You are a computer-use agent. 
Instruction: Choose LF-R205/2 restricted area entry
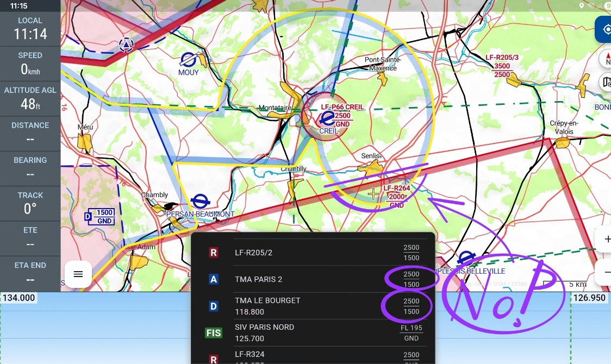pyautogui.click(x=313, y=253)
